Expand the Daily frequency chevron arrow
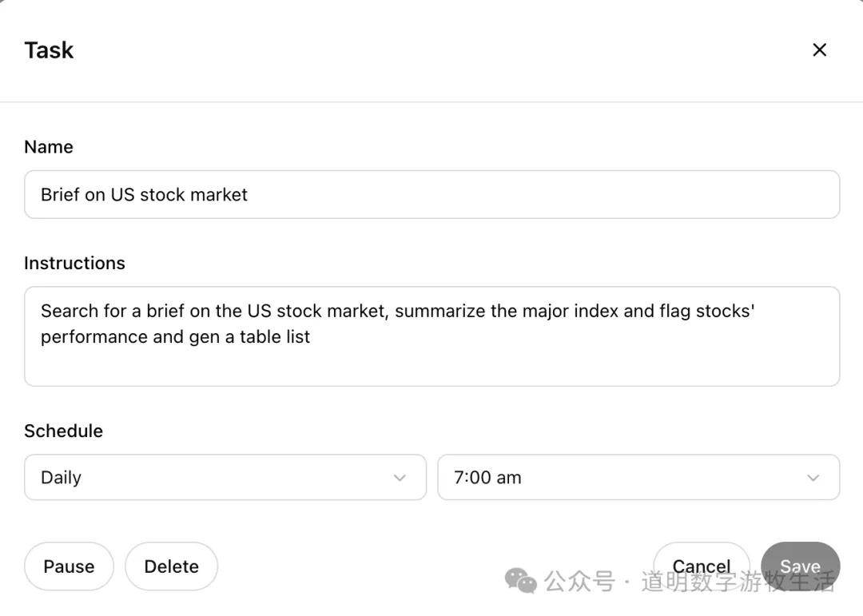 pos(400,478)
